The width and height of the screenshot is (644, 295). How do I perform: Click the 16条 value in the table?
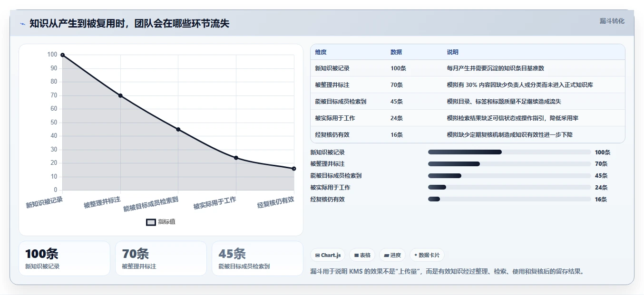pyautogui.click(x=397, y=135)
